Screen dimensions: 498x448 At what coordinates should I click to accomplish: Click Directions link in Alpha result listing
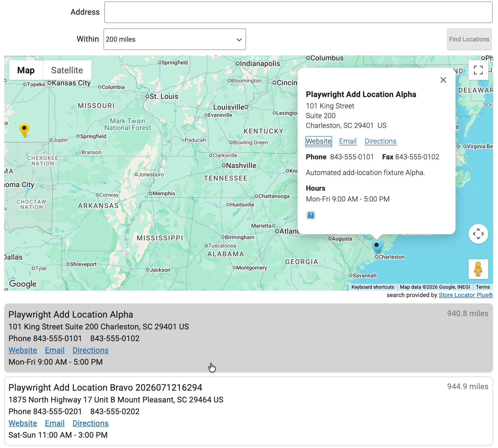point(91,350)
